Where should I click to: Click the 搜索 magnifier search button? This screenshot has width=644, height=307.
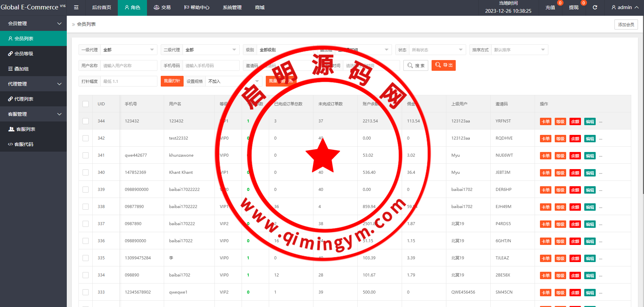(415, 65)
